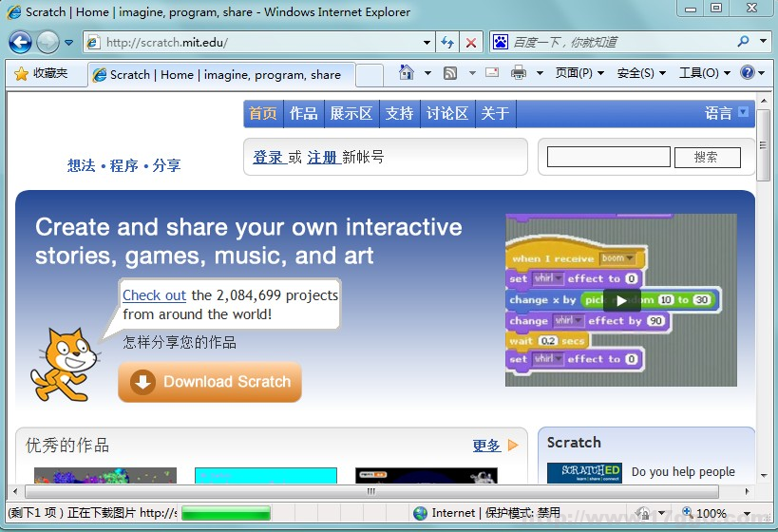Open the 页面(P) menu
The height and width of the screenshot is (532, 778).
[x=579, y=73]
